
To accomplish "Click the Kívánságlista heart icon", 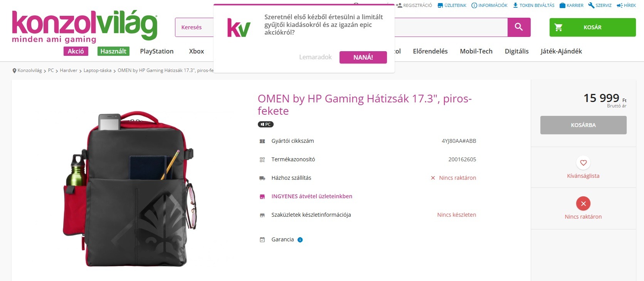I will (x=583, y=163).
